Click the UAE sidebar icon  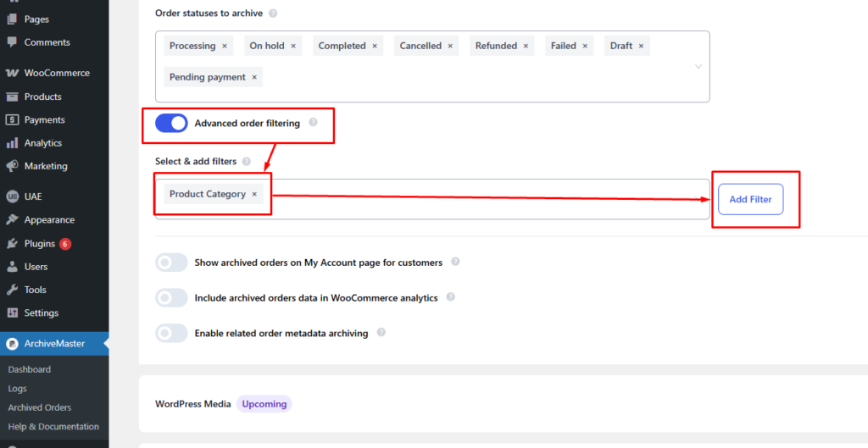[12, 196]
